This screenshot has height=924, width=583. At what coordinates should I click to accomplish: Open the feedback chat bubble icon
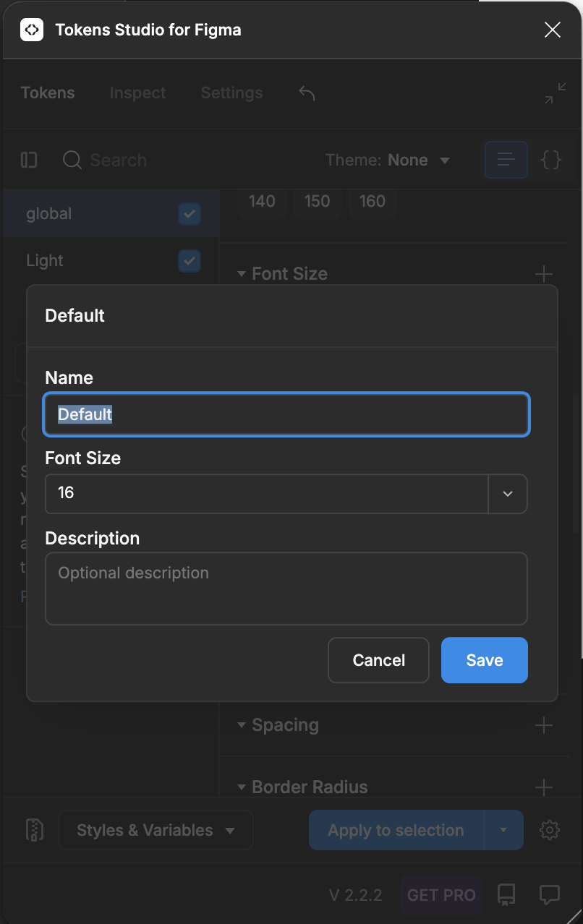tap(550, 895)
